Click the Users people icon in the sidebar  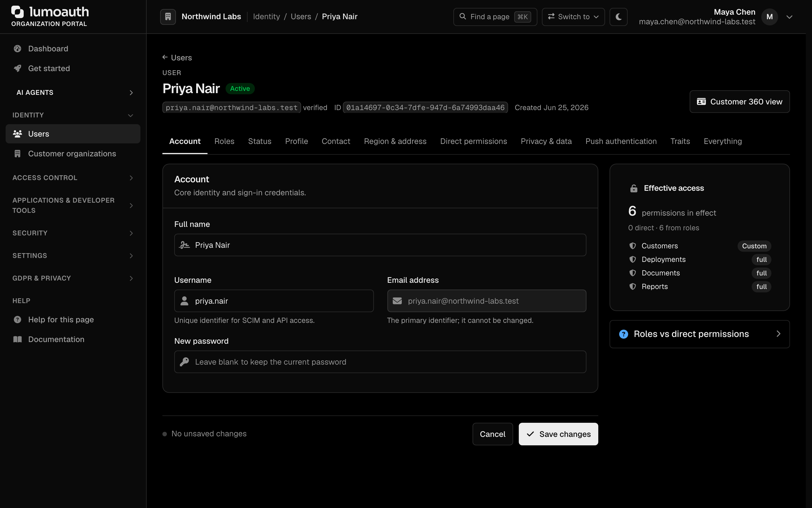pyautogui.click(x=17, y=134)
